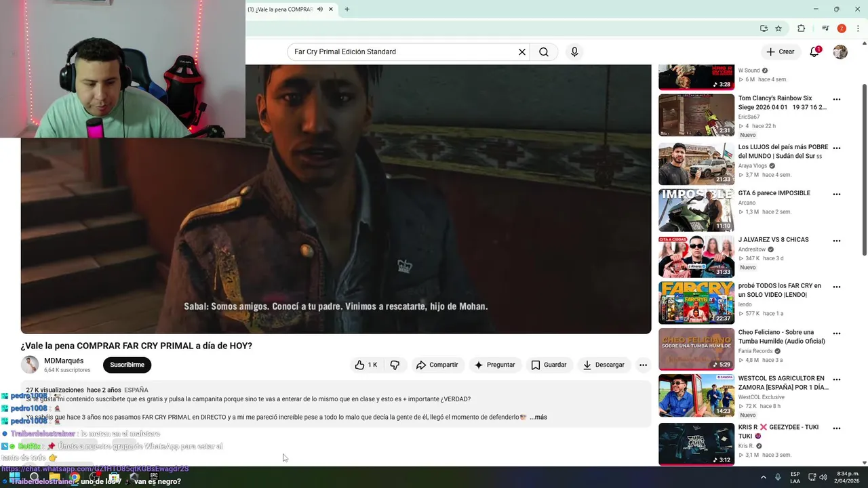Open Chrome extensions puzzle icon
The image size is (868, 488).
[x=802, y=28]
